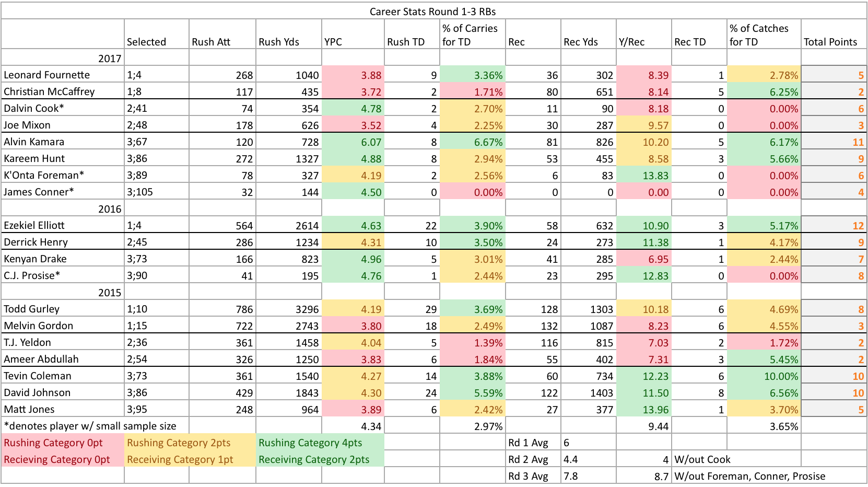Click the 2016 year label cell

63,208
